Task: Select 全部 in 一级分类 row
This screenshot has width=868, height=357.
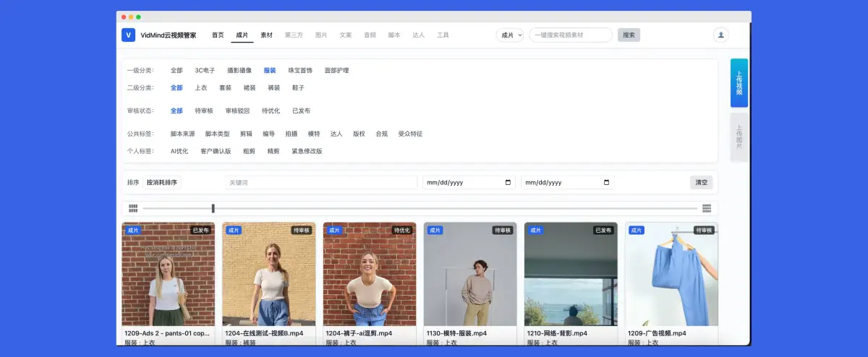Action: (x=176, y=70)
